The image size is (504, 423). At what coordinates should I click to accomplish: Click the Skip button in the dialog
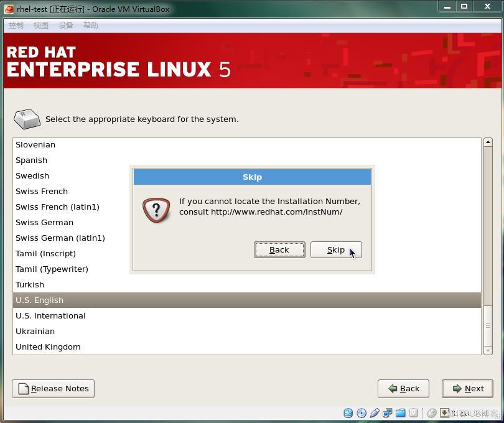coord(336,249)
